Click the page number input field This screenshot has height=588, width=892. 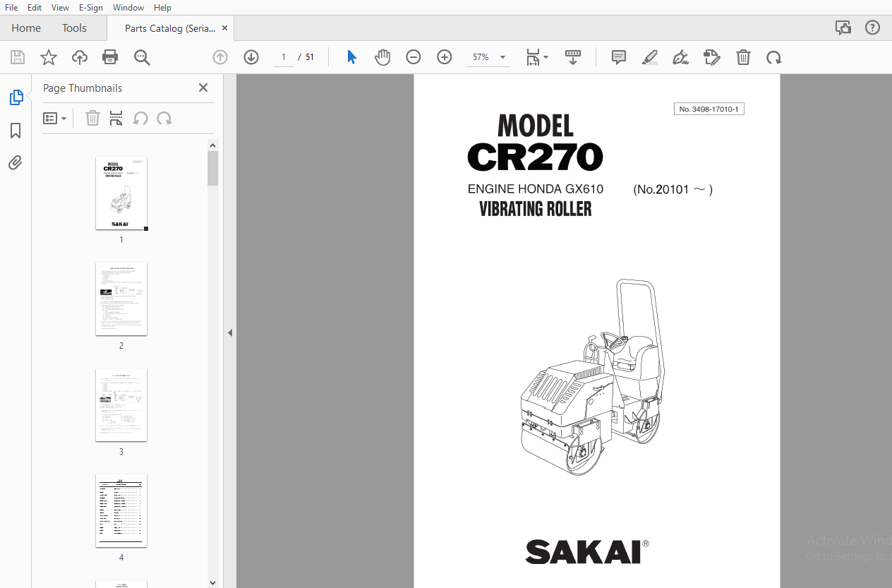pyautogui.click(x=284, y=57)
